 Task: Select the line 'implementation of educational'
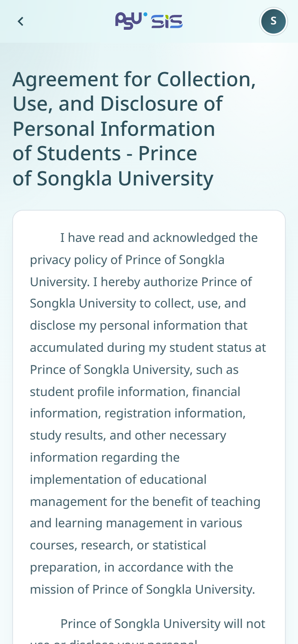(x=118, y=479)
